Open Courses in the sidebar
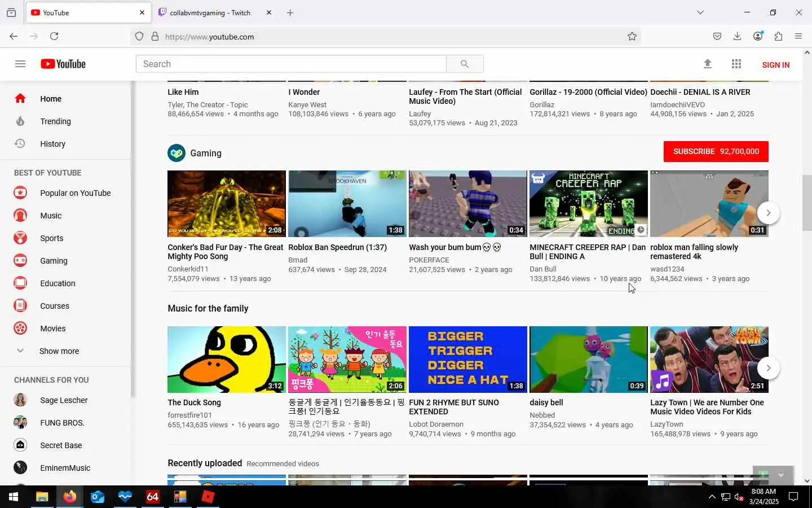The image size is (812, 508). click(55, 306)
